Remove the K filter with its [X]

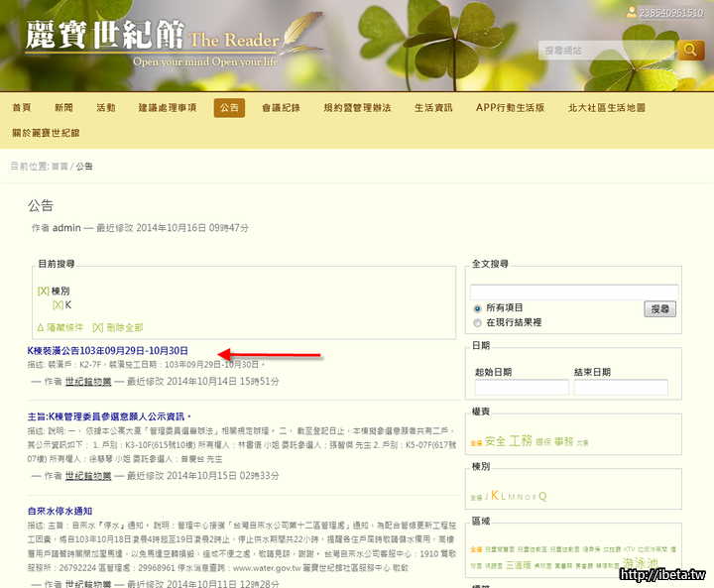[x=58, y=305]
